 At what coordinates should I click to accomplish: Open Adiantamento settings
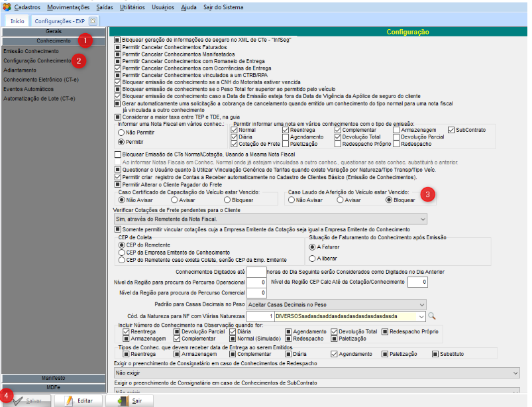(x=20, y=70)
